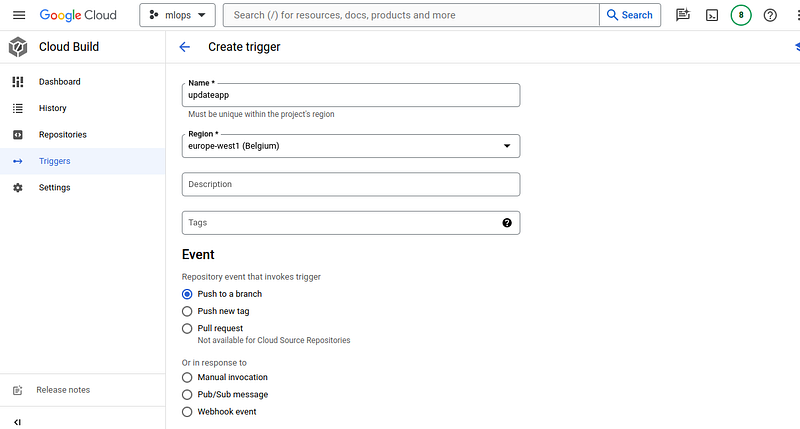This screenshot has width=800, height=429.
Task: Click the History list icon
Action: tap(18, 108)
